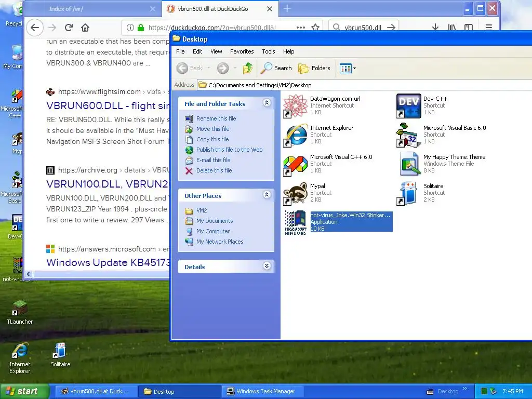The height and width of the screenshot is (399, 532).
Task: Close the vbrun500.dll DuckDuckGo tab
Action: (x=270, y=9)
